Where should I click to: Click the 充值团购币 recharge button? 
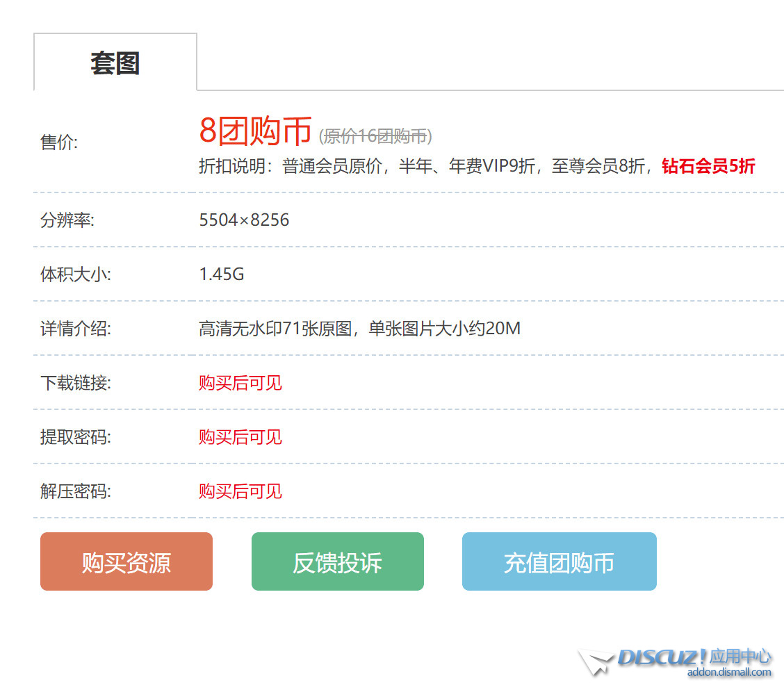point(559,561)
